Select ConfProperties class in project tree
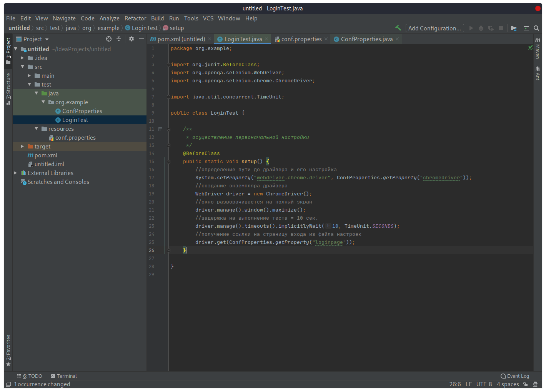Viewport: 546px width, 392px height. tap(79, 111)
